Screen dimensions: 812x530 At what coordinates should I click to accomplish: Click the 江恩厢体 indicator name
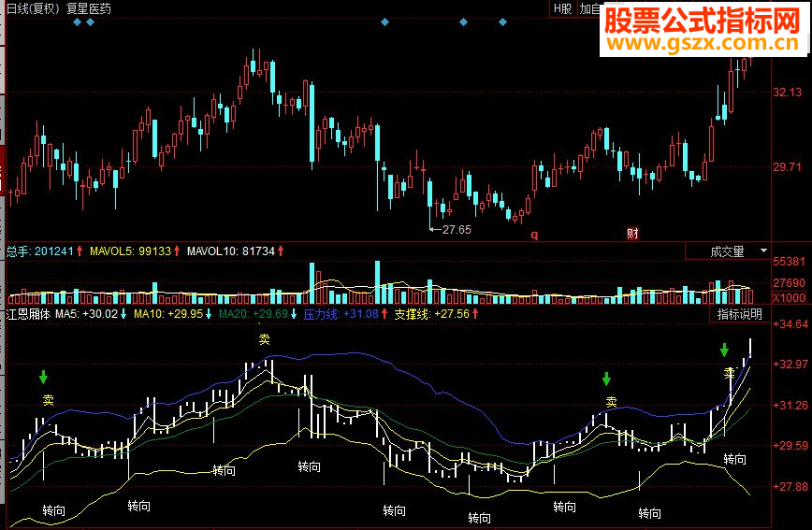tap(28, 314)
